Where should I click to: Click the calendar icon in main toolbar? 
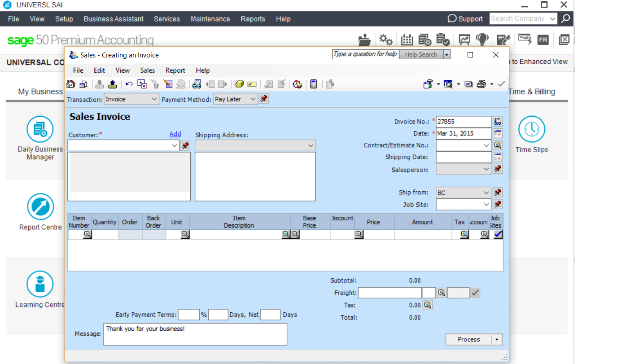point(407,39)
